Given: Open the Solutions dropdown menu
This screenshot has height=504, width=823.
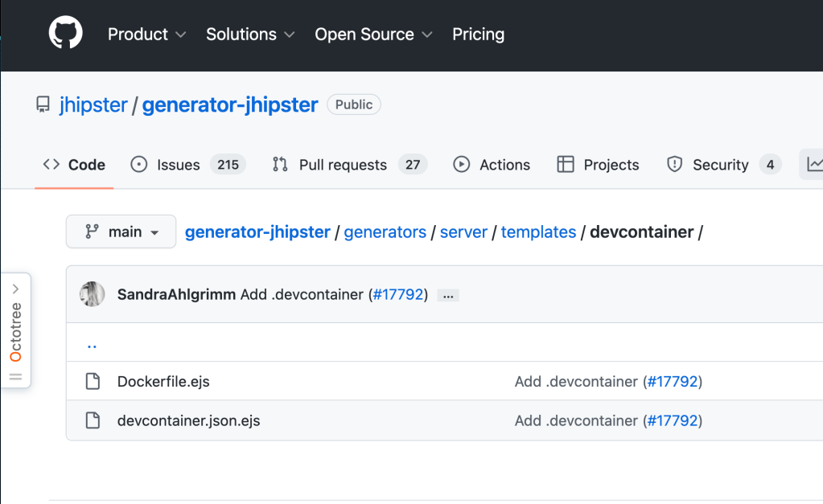Looking at the screenshot, I should pyautogui.click(x=249, y=35).
